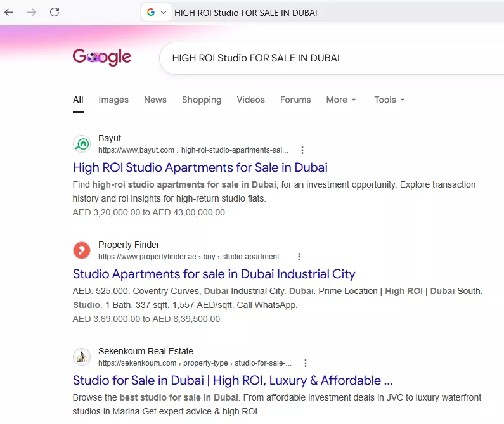Reload the page with the refresh icon

(55, 12)
